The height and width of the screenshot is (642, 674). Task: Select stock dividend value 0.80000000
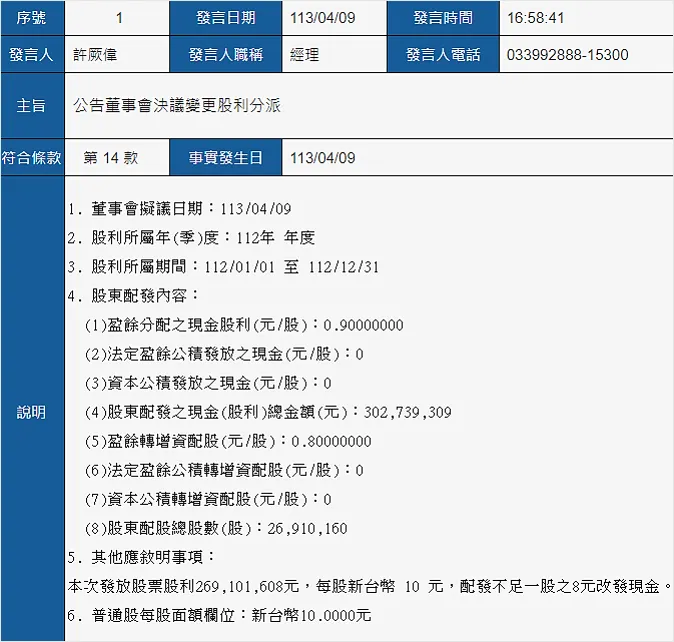point(331,442)
